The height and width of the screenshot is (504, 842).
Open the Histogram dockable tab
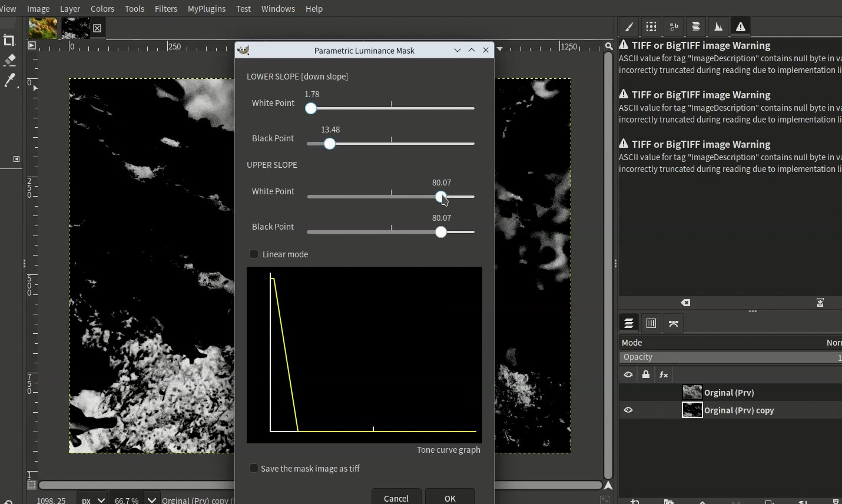click(x=718, y=26)
